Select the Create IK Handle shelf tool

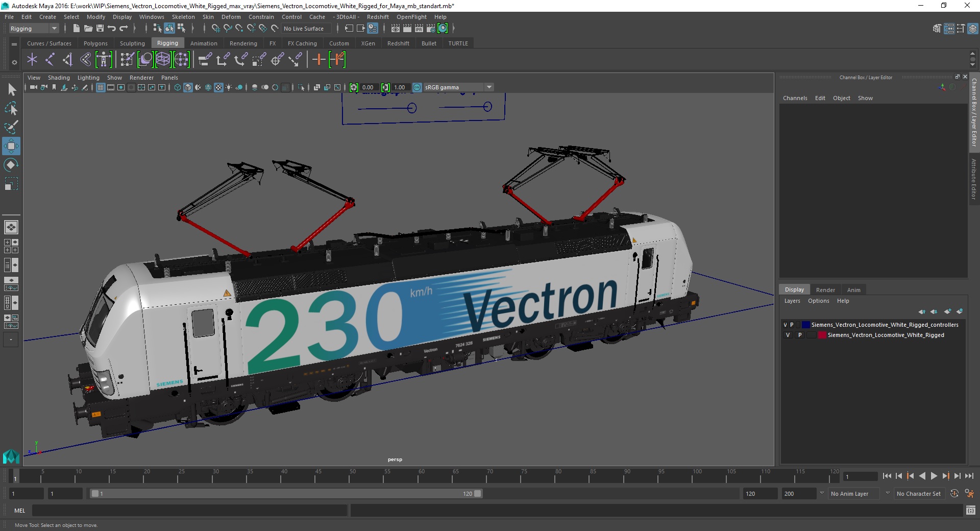point(68,60)
